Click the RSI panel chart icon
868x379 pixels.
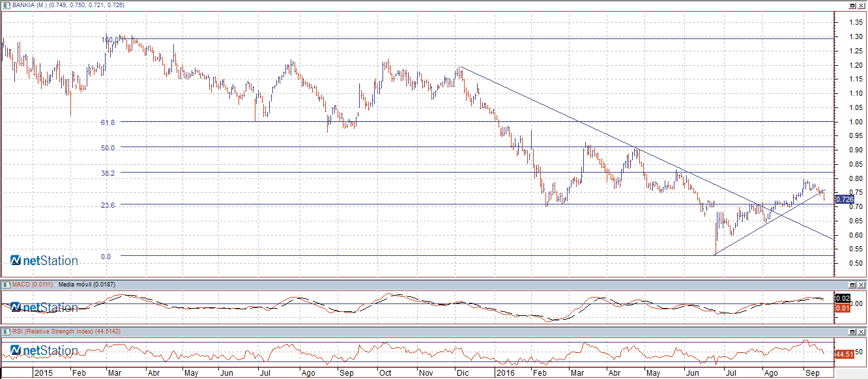point(6,331)
